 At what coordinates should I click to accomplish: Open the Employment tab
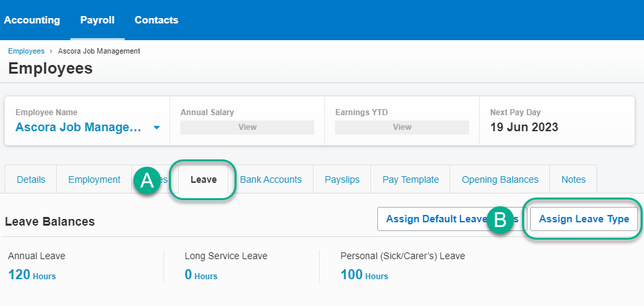94,179
